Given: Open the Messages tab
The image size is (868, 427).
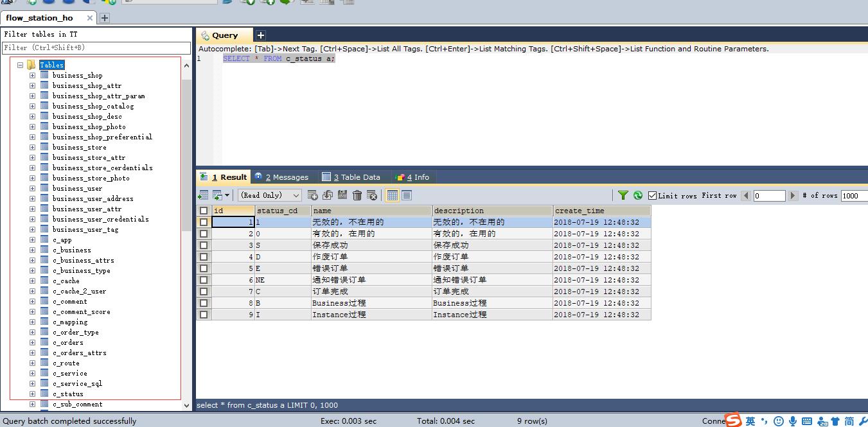Looking at the screenshot, I should (282, 177).
